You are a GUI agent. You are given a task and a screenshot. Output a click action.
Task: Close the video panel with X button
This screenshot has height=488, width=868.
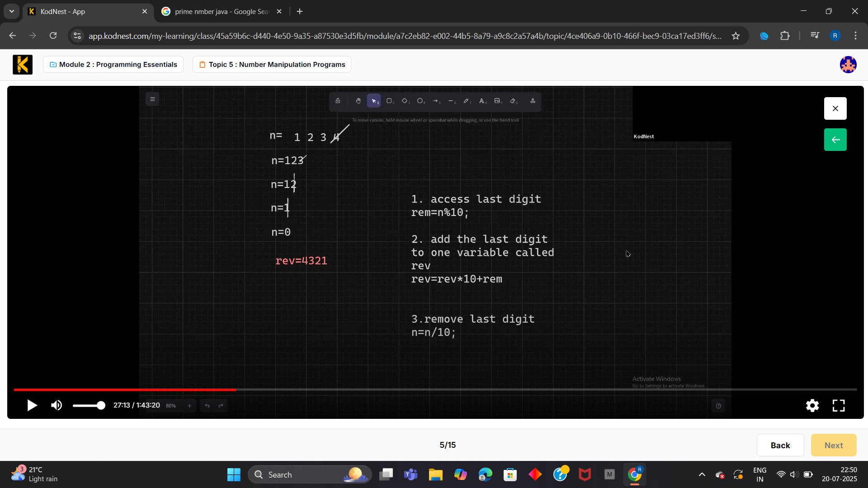pos(835,108)
